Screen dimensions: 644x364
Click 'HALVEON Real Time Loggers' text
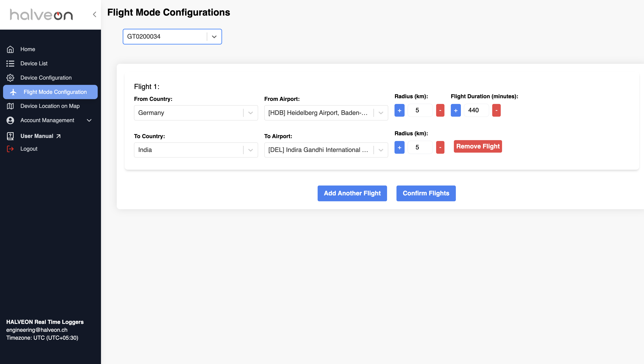pyautogui.click(x=45, y=322)
